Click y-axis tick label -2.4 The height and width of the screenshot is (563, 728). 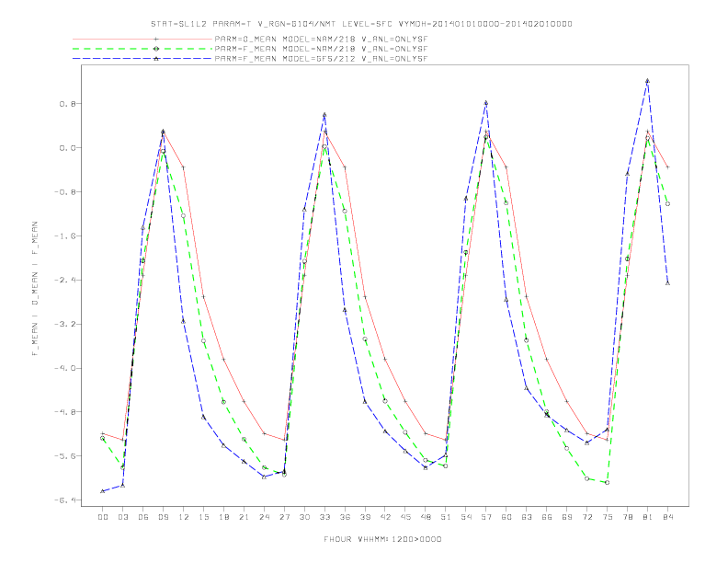point(64,280)
